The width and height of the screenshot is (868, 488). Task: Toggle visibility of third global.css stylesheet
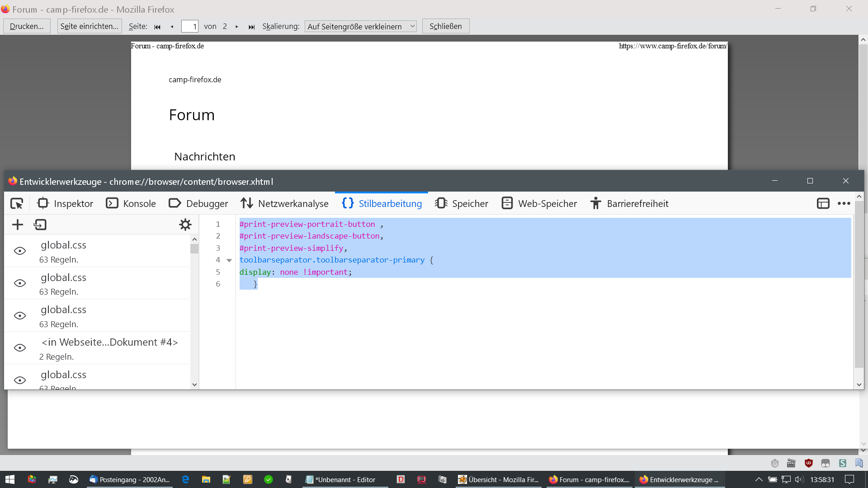(20, 315)
